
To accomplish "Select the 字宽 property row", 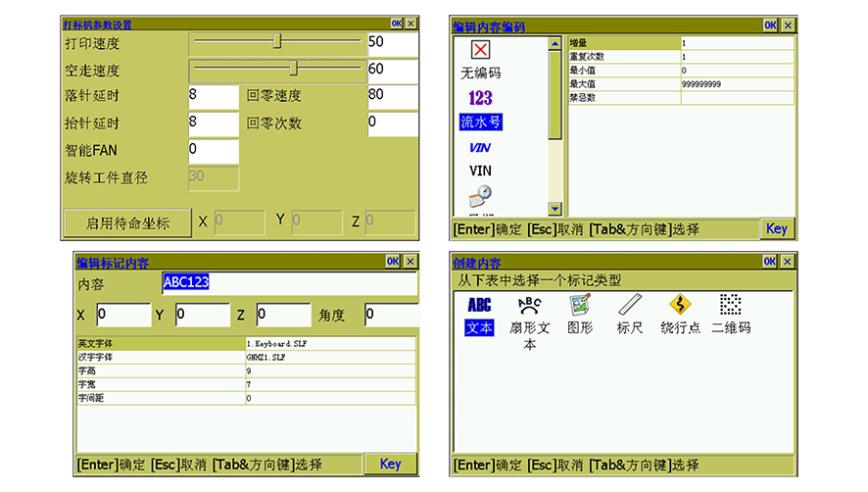I will click(x=246, y=384).
